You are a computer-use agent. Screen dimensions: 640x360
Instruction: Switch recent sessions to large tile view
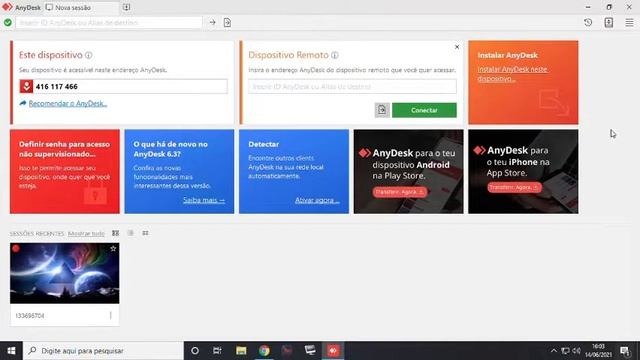tap(116, 233)
